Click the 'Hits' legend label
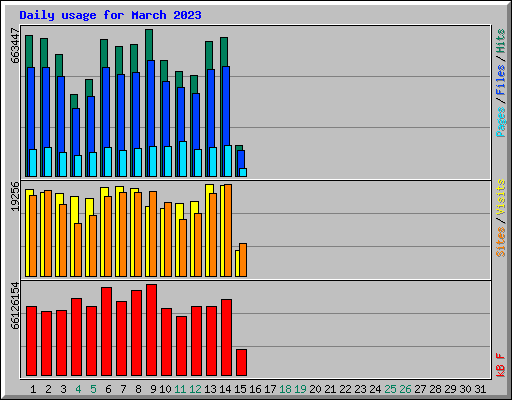The height and width of the screenshot is (400, 512). [500, 42]
